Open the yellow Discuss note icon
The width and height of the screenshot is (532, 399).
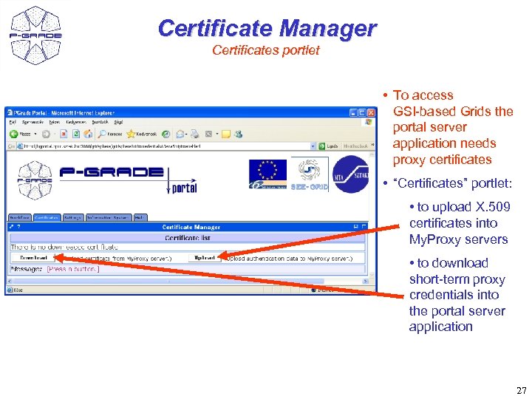click(x=225, y=134)
